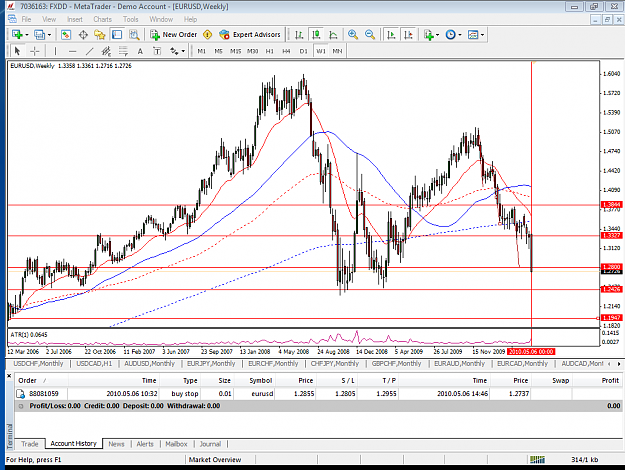Switch to the MN monthly timeframe

pos(337,51)
